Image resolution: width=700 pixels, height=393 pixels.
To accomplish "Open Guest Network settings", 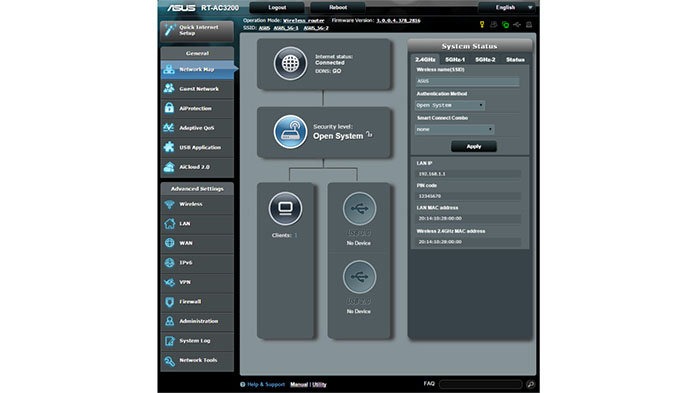I will point(197,89).
